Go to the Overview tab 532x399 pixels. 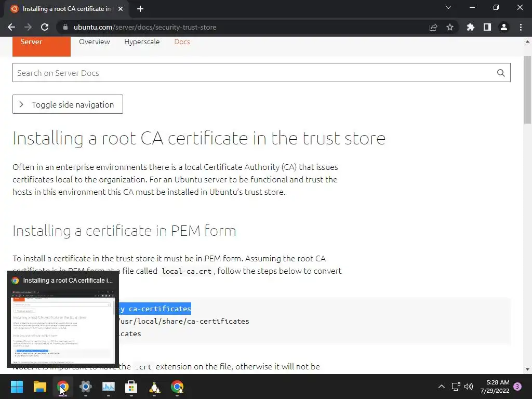(95, 42)
